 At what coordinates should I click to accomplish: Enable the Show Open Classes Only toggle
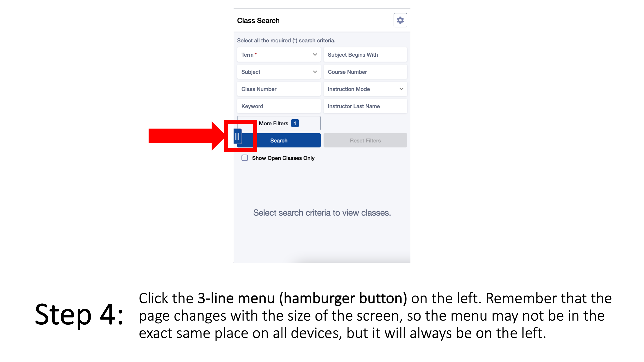click(244, 158)
